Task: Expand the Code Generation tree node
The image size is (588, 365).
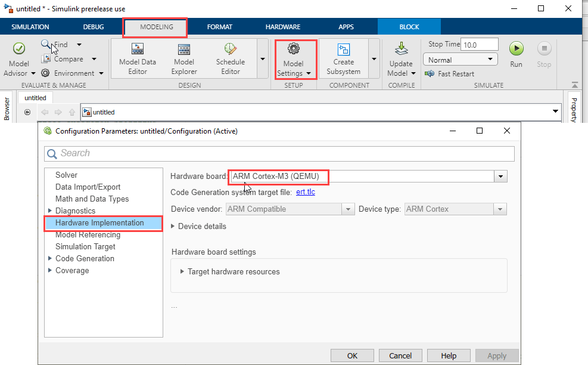Action: 50,259
